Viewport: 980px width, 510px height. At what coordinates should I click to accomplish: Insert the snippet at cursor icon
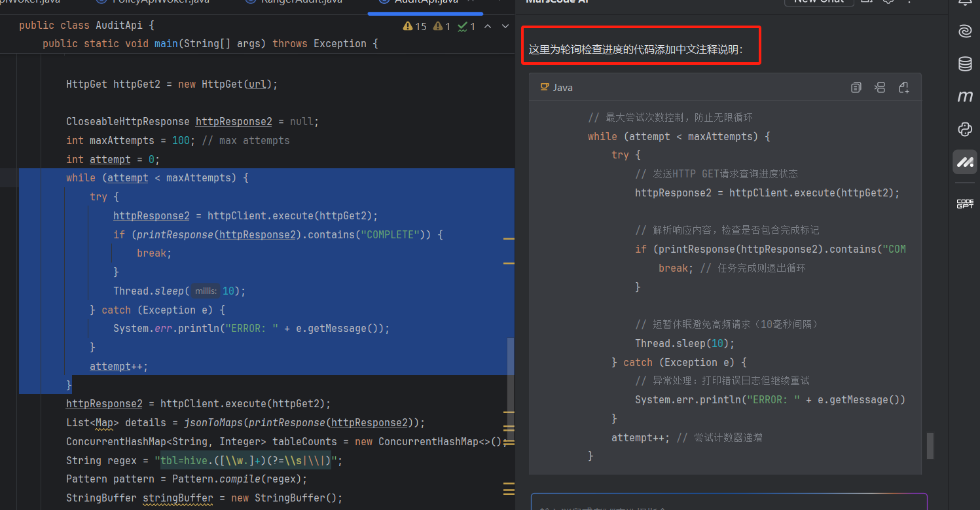(880, 87)
